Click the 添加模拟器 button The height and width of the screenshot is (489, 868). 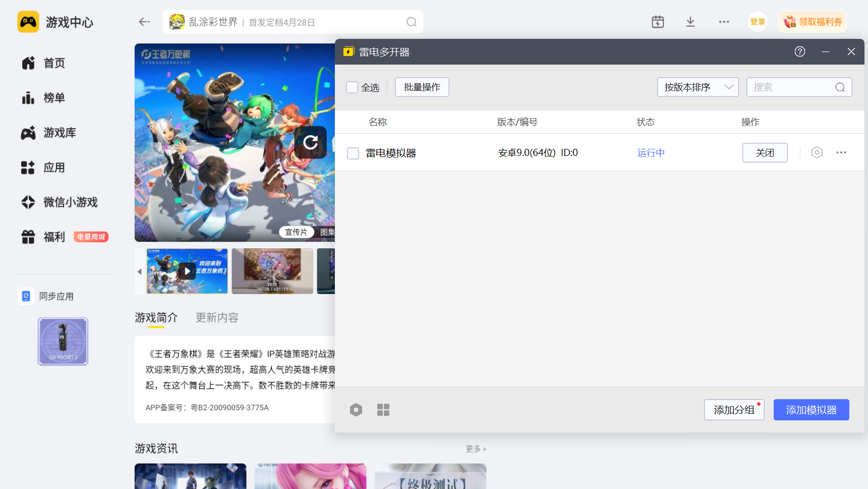point(811,410)
